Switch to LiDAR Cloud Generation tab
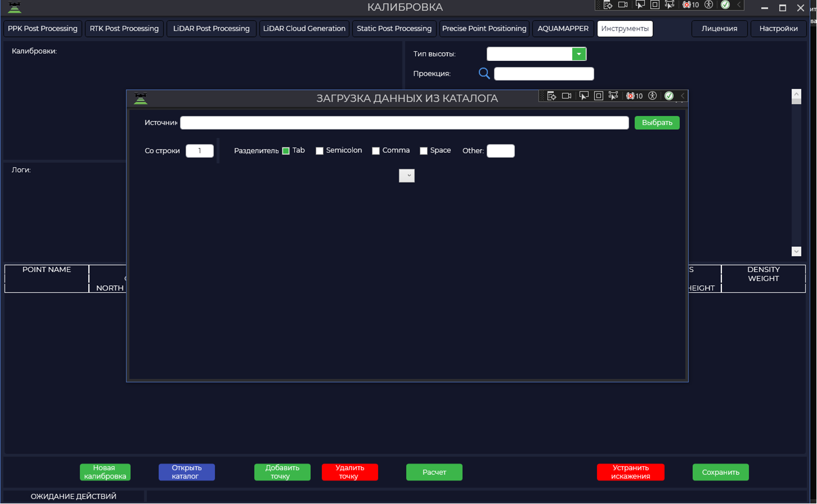817x504 pixels. coord(304,29)
